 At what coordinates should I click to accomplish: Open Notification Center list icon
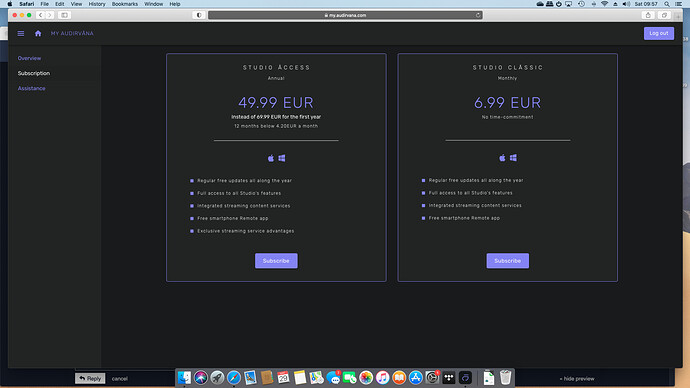pyautogui.click(x=679, y=4)
